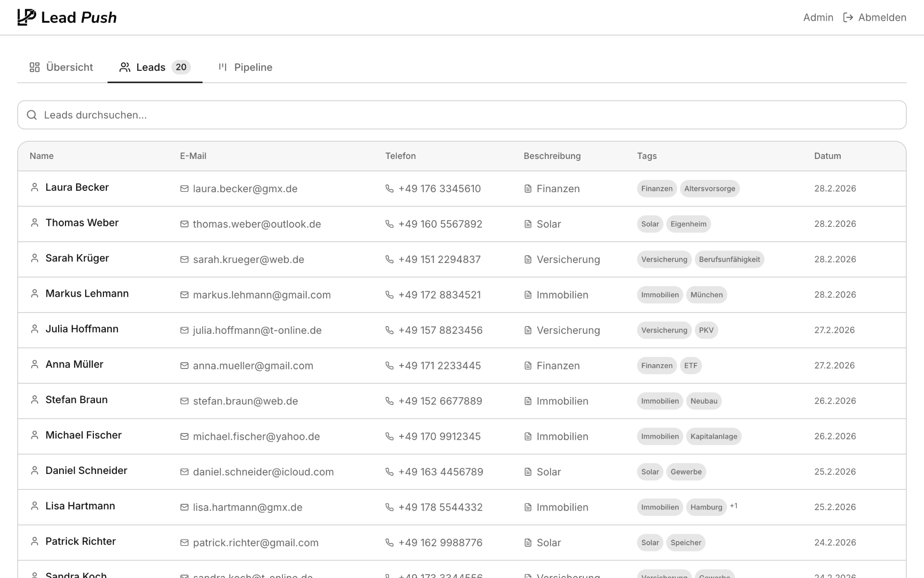Screen dimensions: 924x578
Task: Click the person icon beside Sarah Krüger
Action: click(35, 258)
